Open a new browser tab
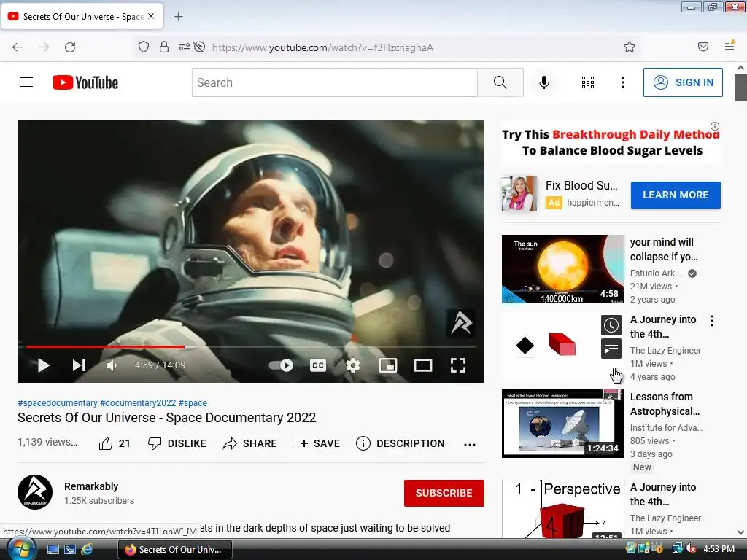This screenshot has width=747, height=560. [x=178, y=17]
